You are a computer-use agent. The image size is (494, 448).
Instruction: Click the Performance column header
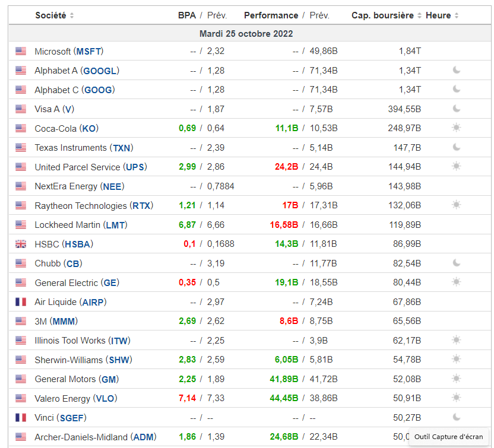271,15
